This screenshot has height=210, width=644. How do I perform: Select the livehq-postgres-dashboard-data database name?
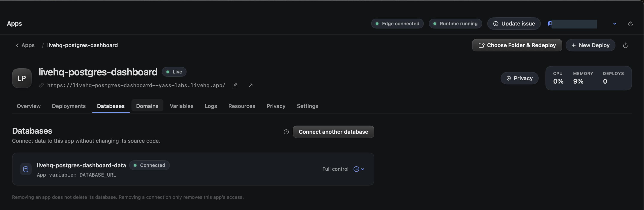click(x=82, y=165)
